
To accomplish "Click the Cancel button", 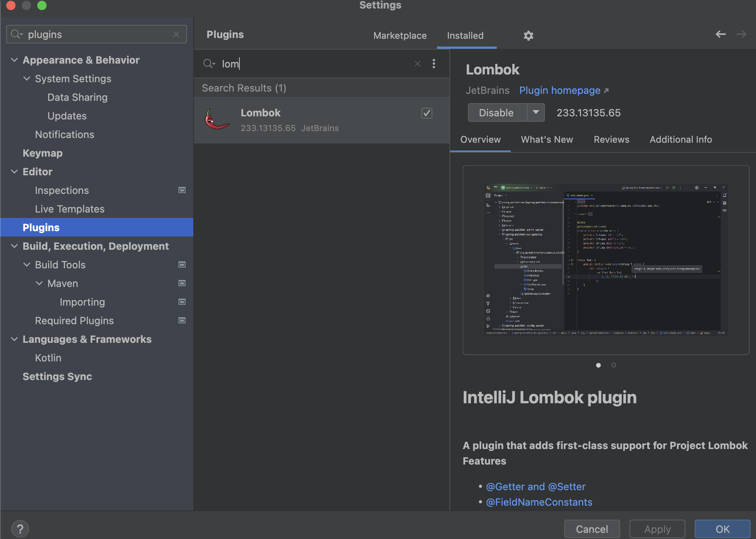I will (x=591, y=529).
